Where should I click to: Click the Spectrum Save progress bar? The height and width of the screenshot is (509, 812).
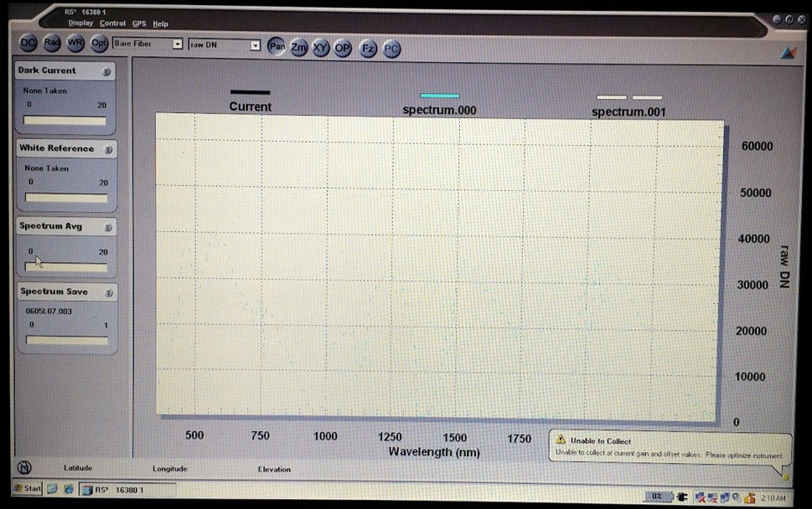coord(67,341)
